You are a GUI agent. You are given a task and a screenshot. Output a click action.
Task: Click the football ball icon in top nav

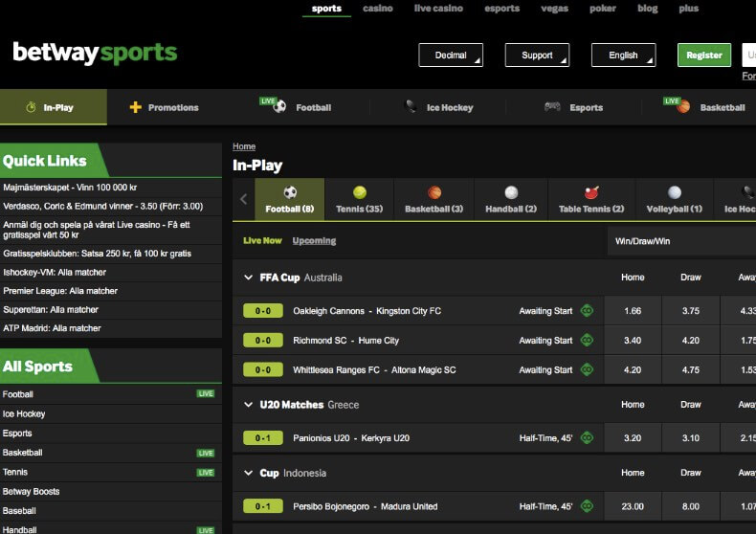[279, 106]
